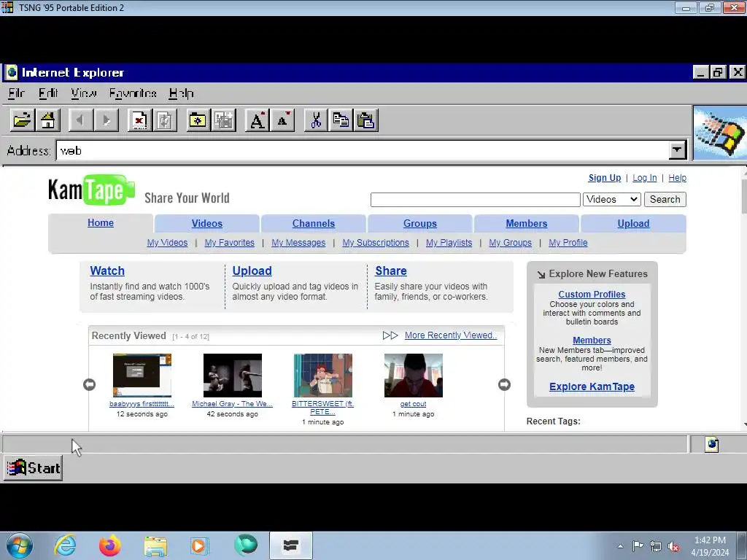747x560 pixels.
Task: Click the Open folder toolbar icon
Action: pyautogui.click(x=23, y=120)
